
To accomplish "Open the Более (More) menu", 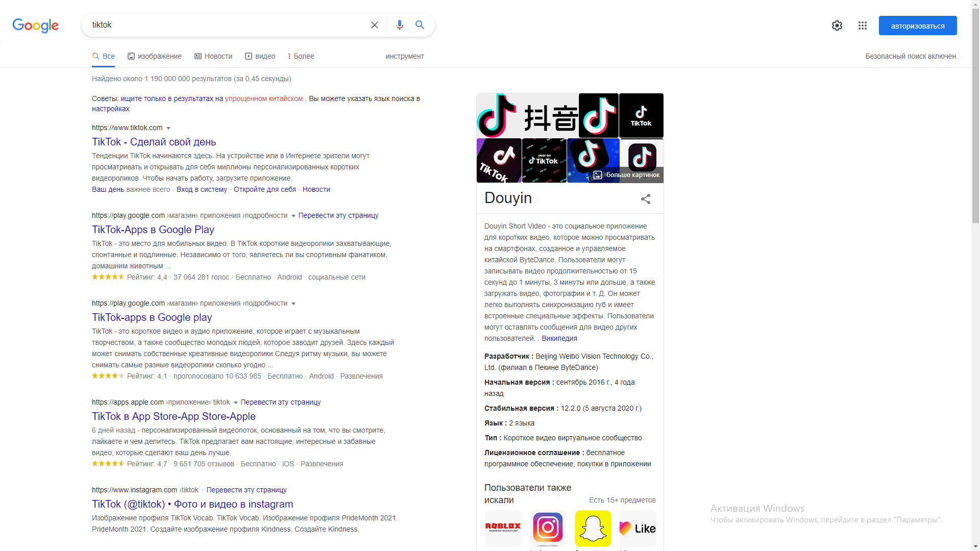I will [x=301, y=56].
